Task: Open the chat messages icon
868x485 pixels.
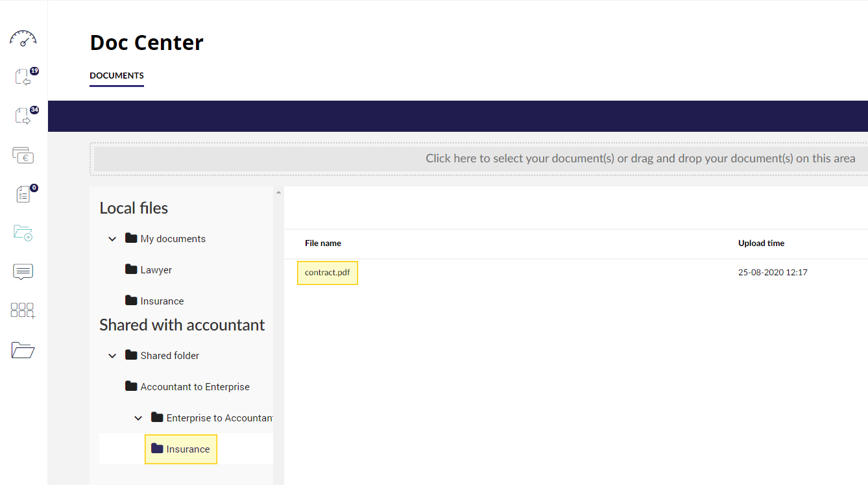Action: [23, 271]
